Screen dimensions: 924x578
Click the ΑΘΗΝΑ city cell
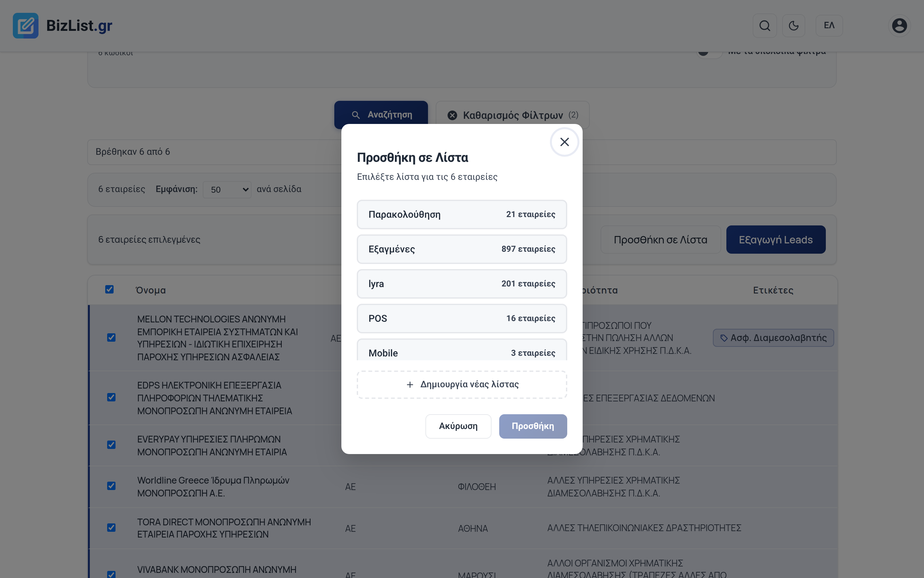[473, 528]
